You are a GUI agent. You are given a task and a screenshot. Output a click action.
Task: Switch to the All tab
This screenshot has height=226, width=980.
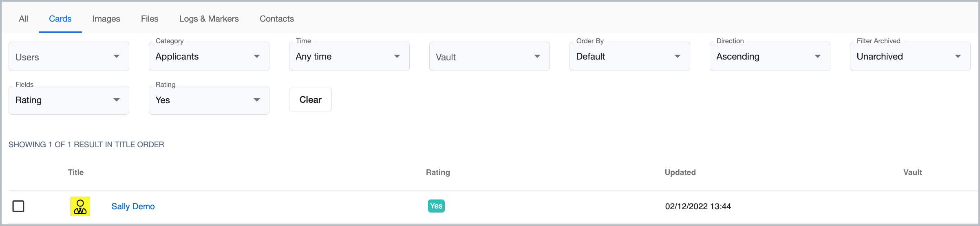pyautogui.click(x=24, y=19)
